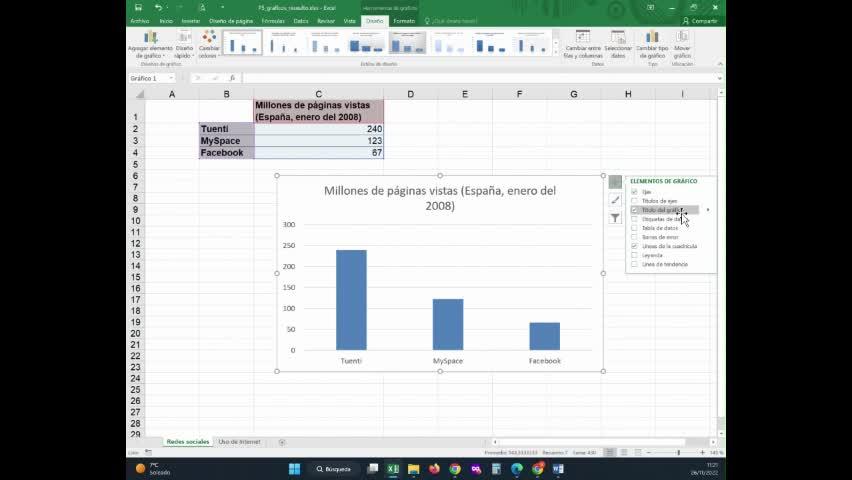Click the Compartir button
This screenshot has width=852, height=480.
tap(700, 20)
